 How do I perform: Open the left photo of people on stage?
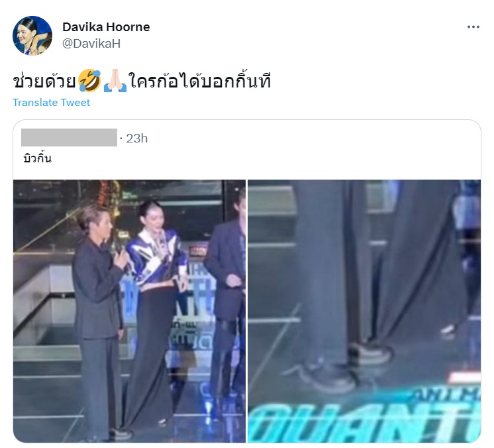pos(129,311)
